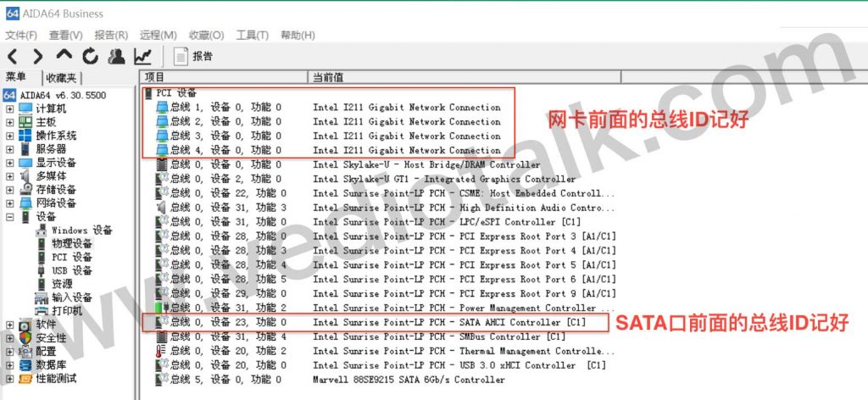Switch to the 收藏夹 tab
This screenshot has width=868, height=400.
62,78
